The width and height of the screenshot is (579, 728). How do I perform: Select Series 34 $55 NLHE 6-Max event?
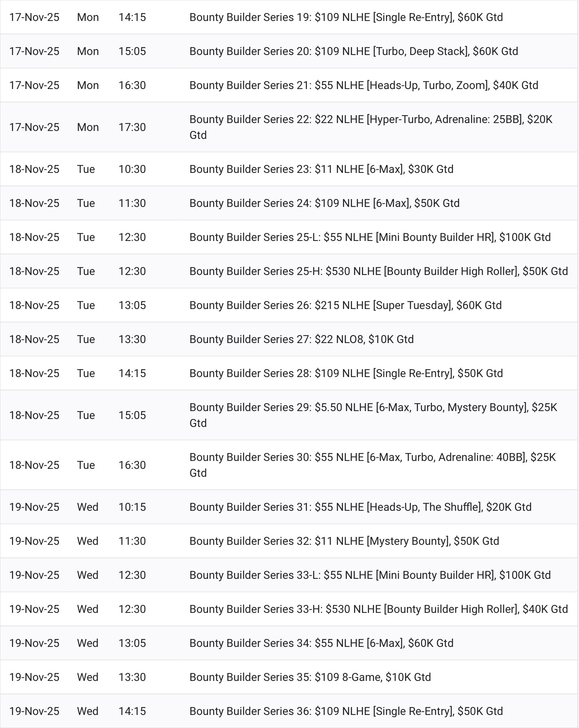(321, 643)
